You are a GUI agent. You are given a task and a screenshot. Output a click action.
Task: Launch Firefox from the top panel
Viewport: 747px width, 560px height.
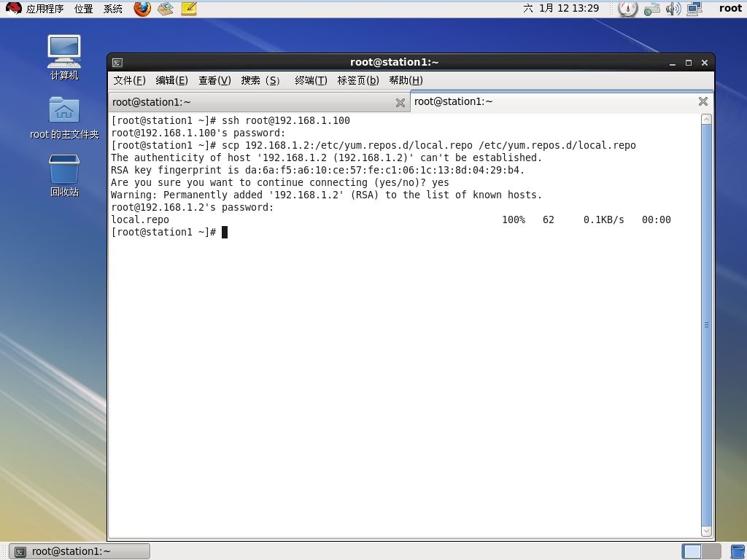coord(142,9)
